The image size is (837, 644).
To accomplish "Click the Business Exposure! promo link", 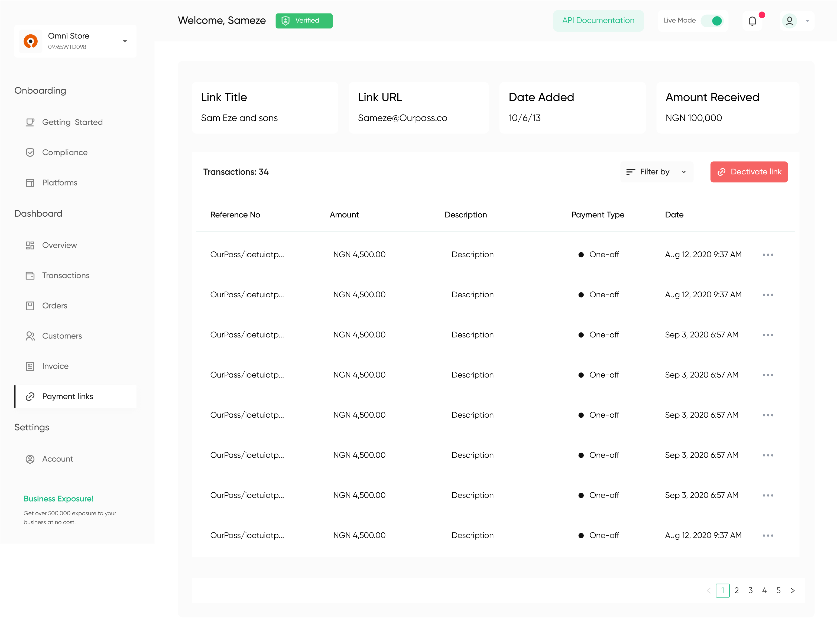I will pos(59,499).
